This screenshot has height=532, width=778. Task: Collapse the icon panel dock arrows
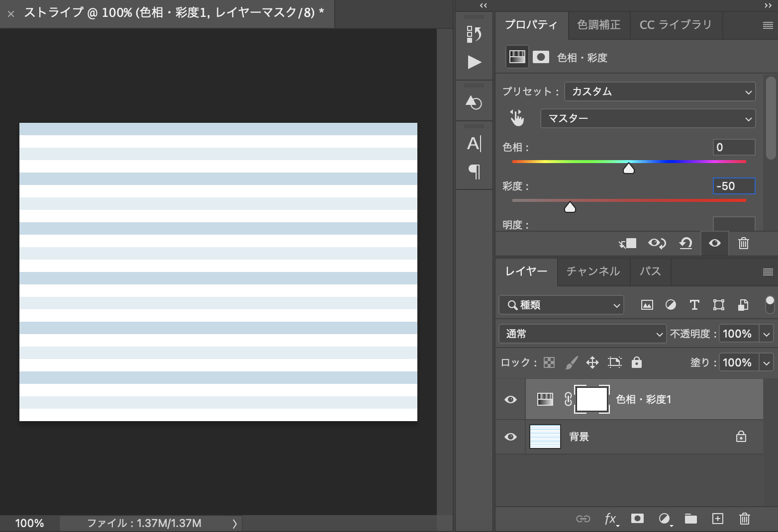tap(483, 5)
